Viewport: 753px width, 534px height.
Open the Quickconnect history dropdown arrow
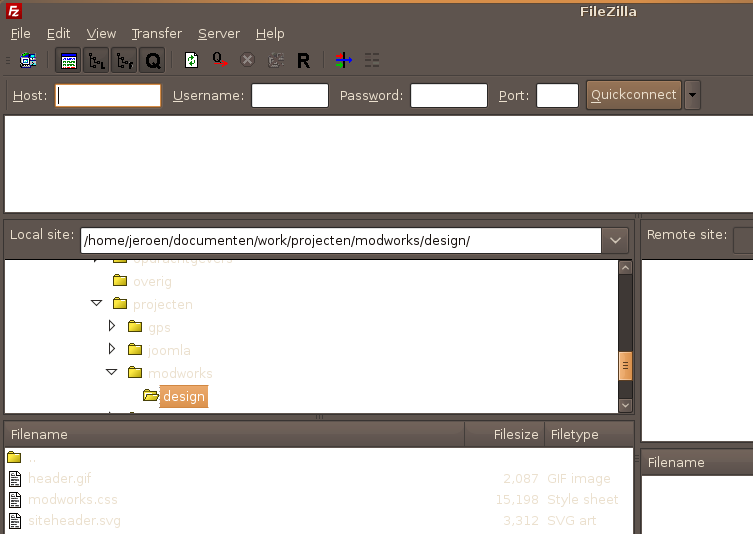[692, 95]
